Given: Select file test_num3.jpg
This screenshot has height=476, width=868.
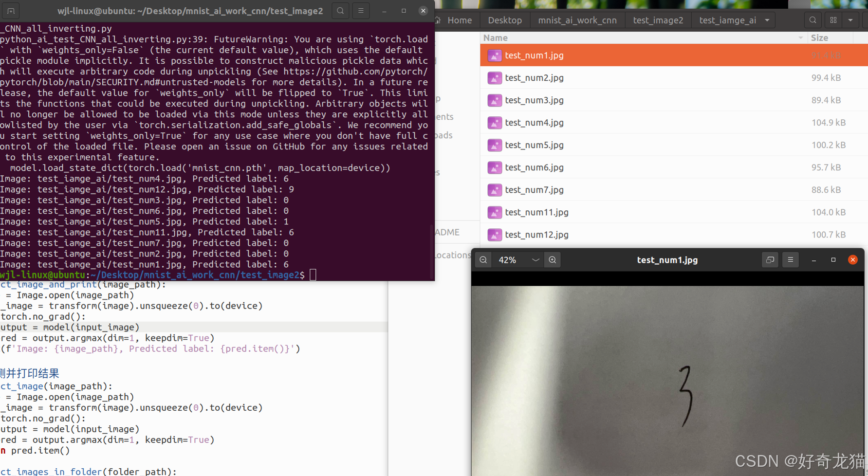Looking at the screenshot, I should (x=674, y=100).
